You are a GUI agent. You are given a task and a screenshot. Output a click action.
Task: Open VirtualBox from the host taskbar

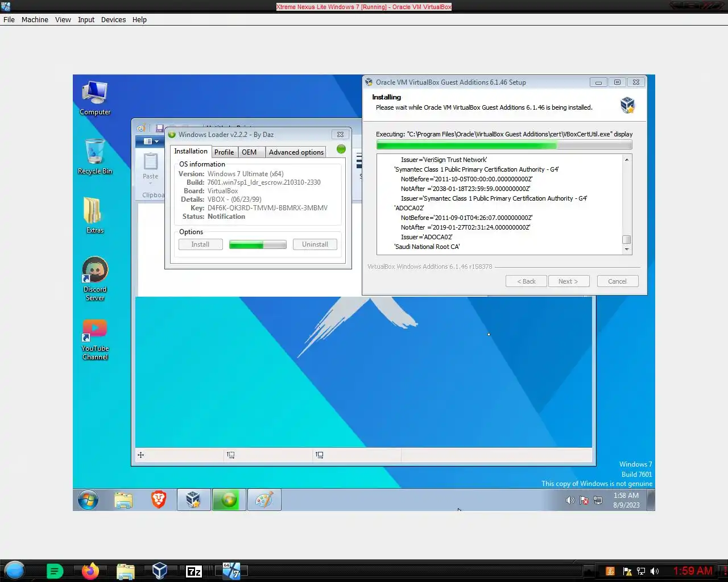click(x=160, y=571)
